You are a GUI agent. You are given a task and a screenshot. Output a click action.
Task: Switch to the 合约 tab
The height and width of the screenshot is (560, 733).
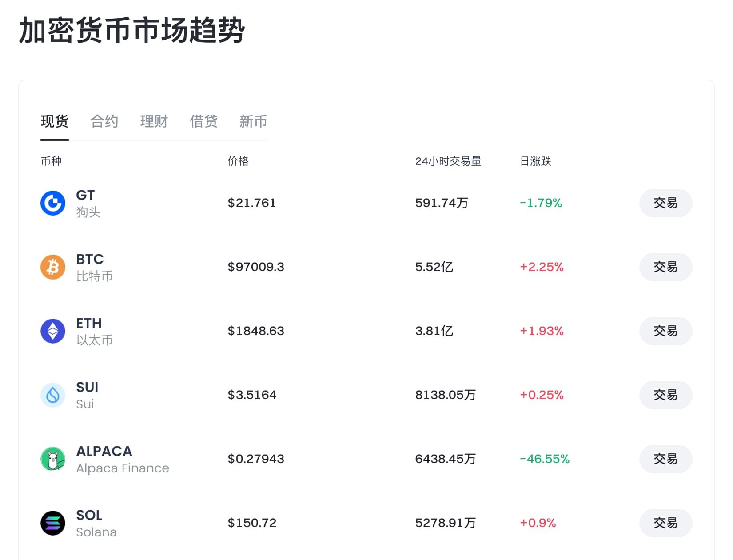tap(104, 121)
